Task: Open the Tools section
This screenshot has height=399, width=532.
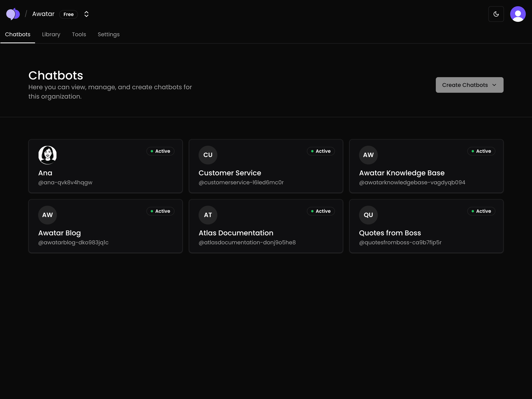Action: (79, 34)
